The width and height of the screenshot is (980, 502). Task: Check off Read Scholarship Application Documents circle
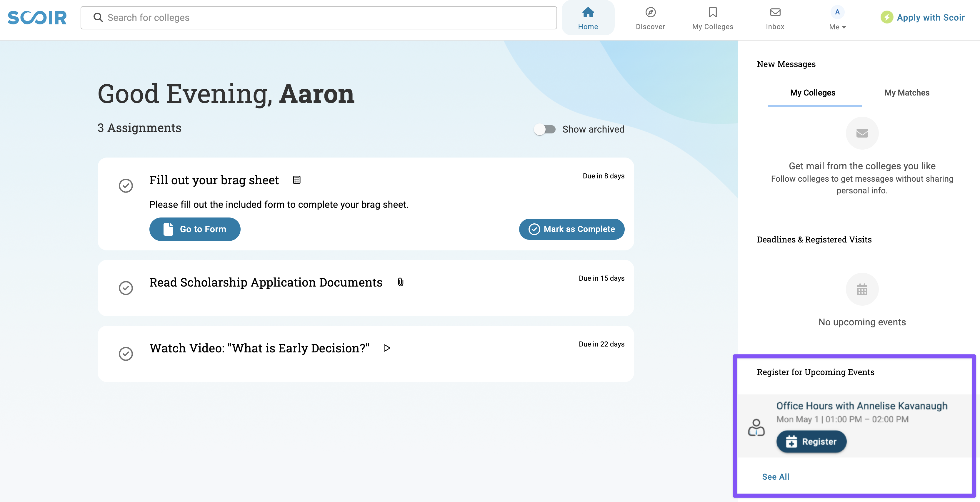(x=126, y=288)
